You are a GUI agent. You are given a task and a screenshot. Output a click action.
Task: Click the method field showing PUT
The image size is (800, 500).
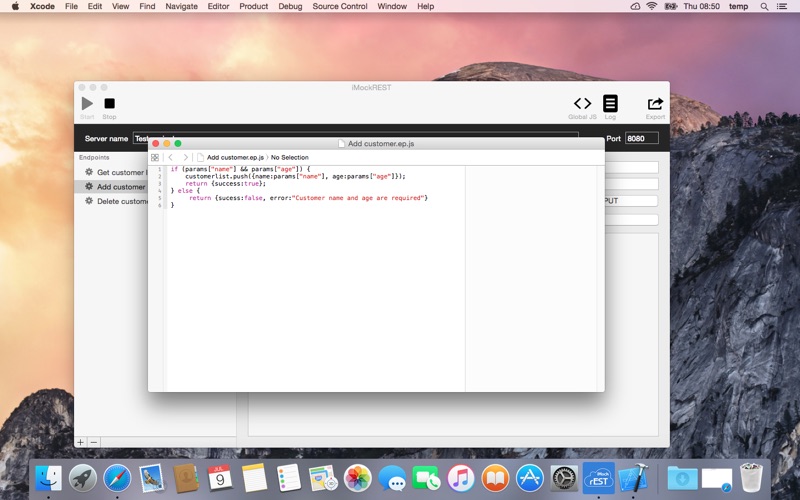point(631,201)
